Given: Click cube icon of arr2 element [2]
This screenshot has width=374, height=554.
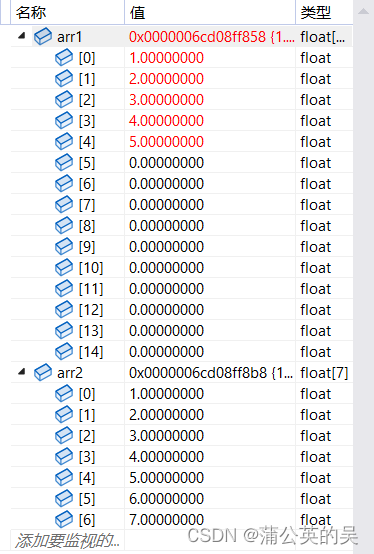Looking at the screenshot, I should tap(64, 436).
